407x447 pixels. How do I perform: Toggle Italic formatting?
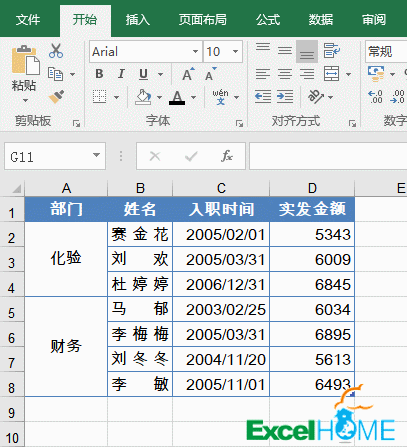121,74
